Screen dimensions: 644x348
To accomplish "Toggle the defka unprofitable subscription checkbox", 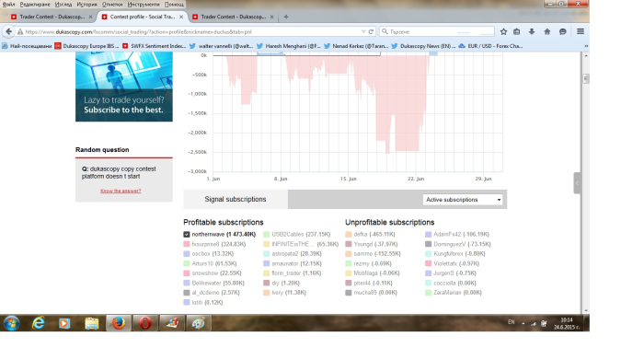I will tap(349, 234).
